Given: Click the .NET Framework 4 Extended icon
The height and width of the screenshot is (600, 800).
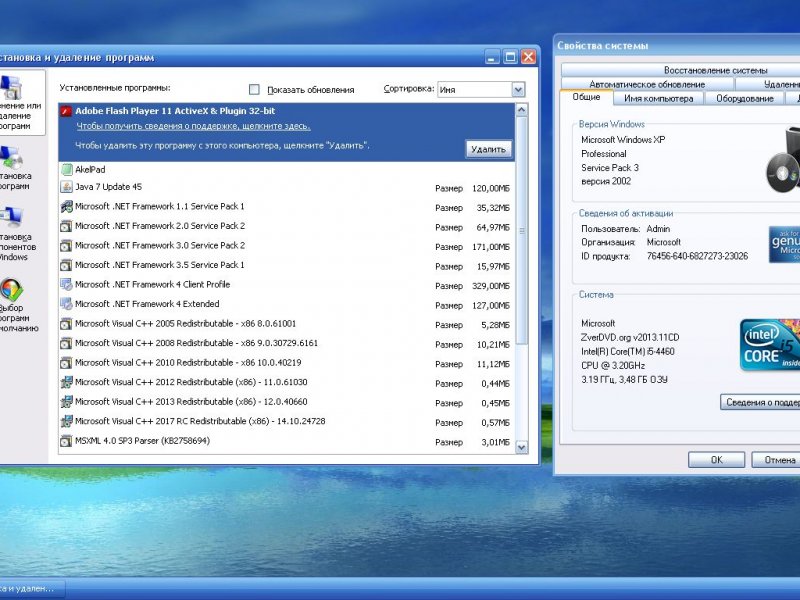Looking at the screenshot, I should coord(66,304).
